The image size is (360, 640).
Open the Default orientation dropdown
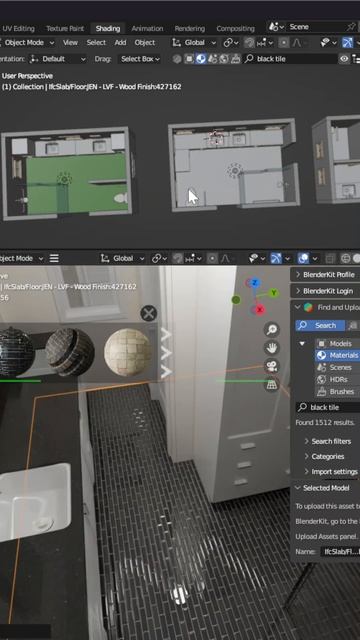coord(58,59)
